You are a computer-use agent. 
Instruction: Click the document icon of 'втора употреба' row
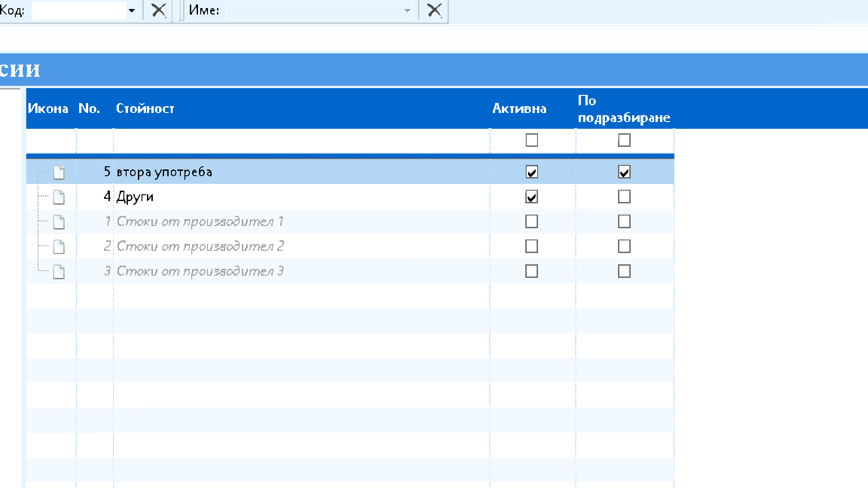[59, 172]
